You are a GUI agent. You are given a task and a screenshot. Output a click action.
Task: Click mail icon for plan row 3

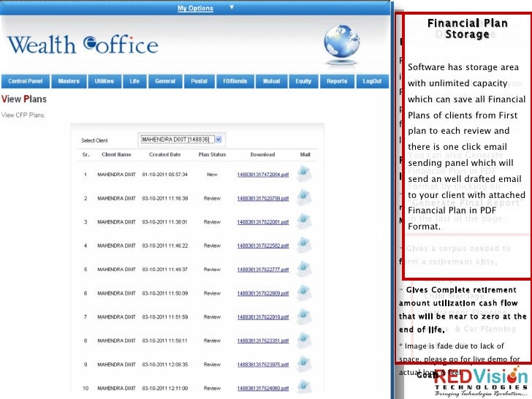point(304,221)
